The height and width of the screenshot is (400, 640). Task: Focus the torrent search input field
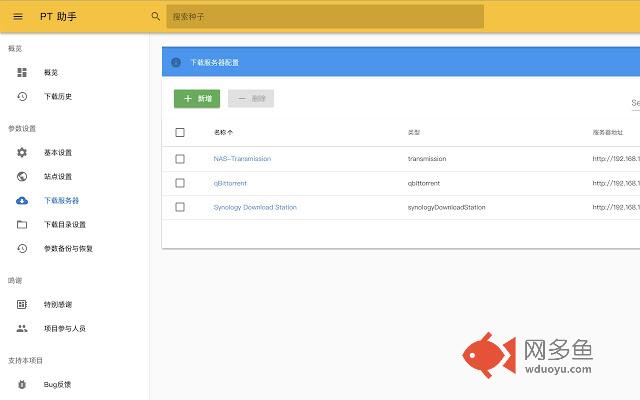(325, 17)
